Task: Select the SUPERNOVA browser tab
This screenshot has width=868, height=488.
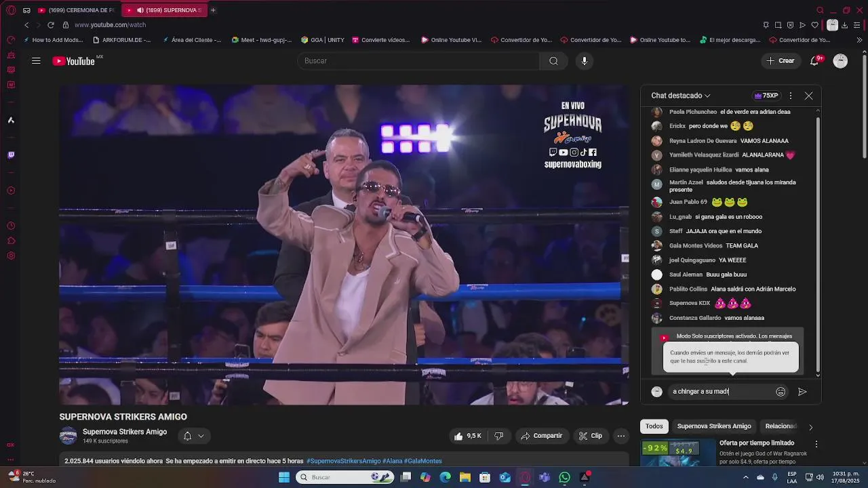Action: (x=165, y=10)
